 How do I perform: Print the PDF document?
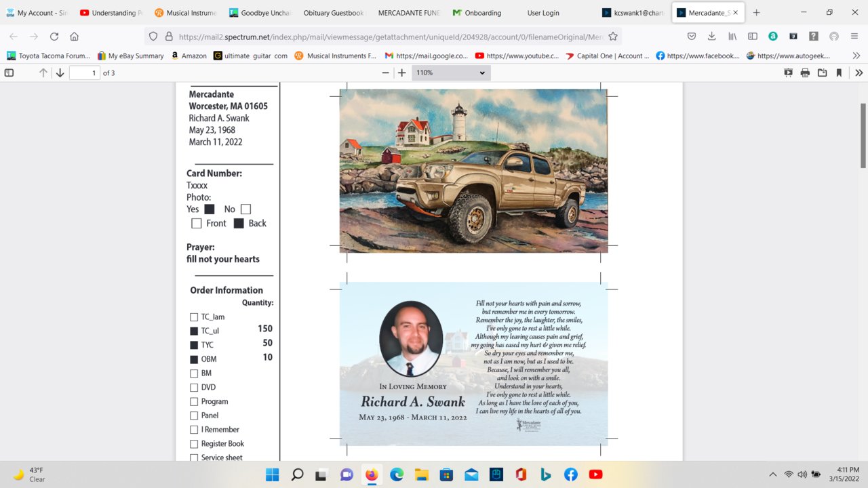coord(805,73)
